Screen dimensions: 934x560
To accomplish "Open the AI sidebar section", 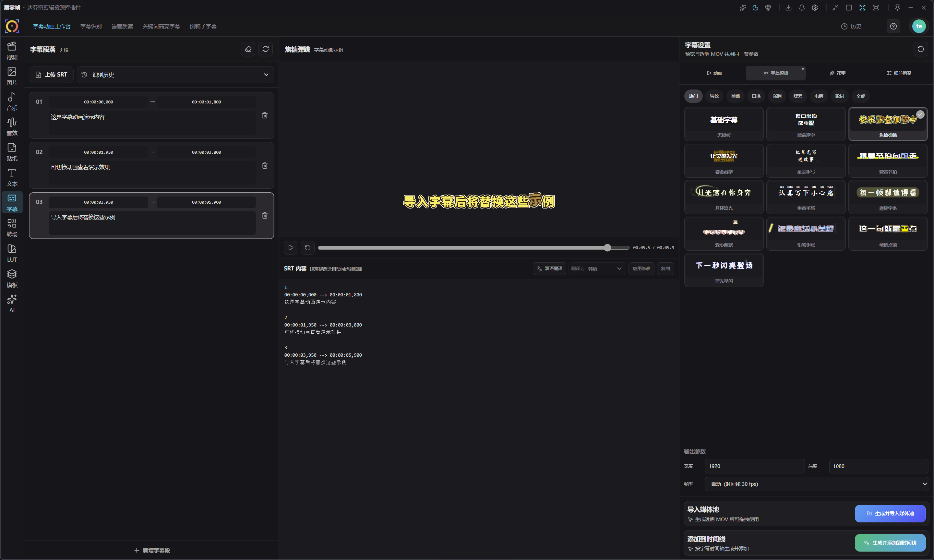I will pos(12,304).
